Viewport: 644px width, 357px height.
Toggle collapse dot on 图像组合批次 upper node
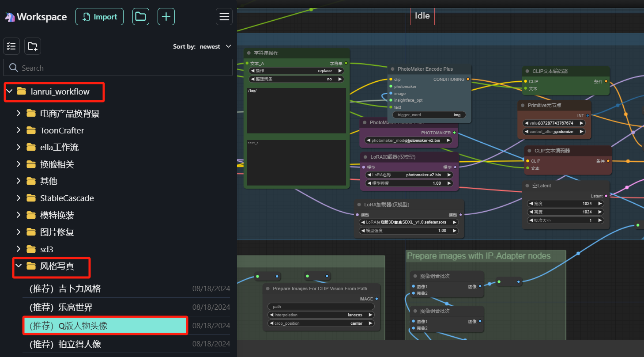tap(415, 276)
